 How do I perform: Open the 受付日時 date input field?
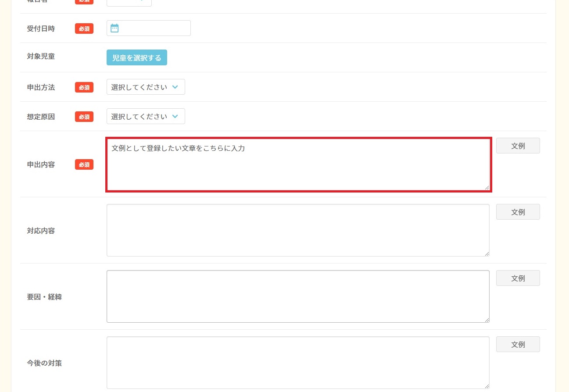point(149,28)
